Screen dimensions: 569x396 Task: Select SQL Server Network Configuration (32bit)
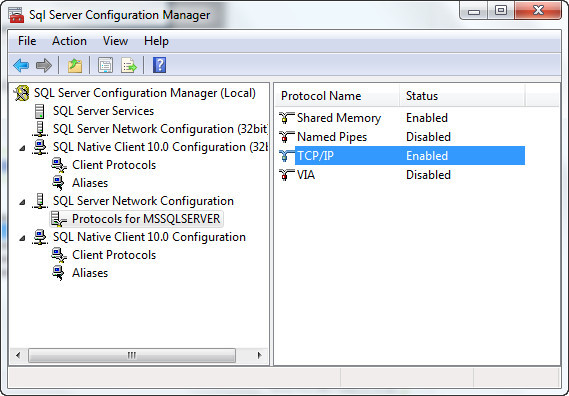click(x=160, y=129)
